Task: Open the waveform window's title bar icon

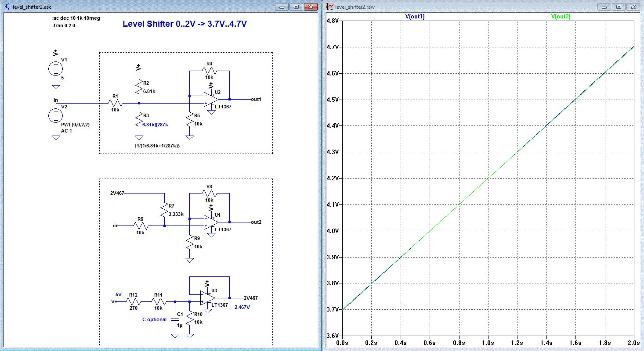Action: (329, 7)
